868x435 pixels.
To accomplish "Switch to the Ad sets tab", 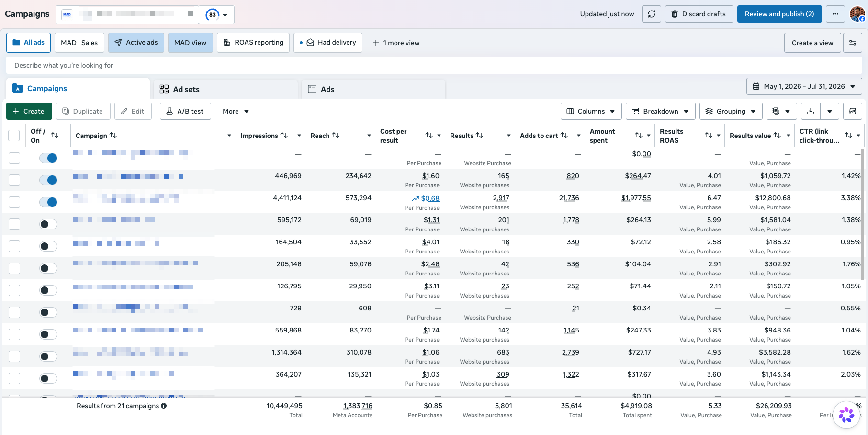I will click(226, 89).
